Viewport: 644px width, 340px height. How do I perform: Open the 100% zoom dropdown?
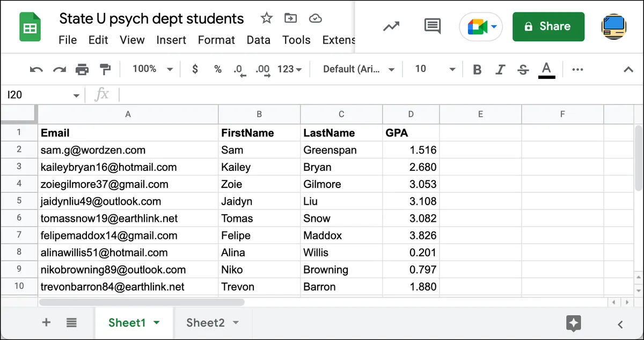[152, 69]
